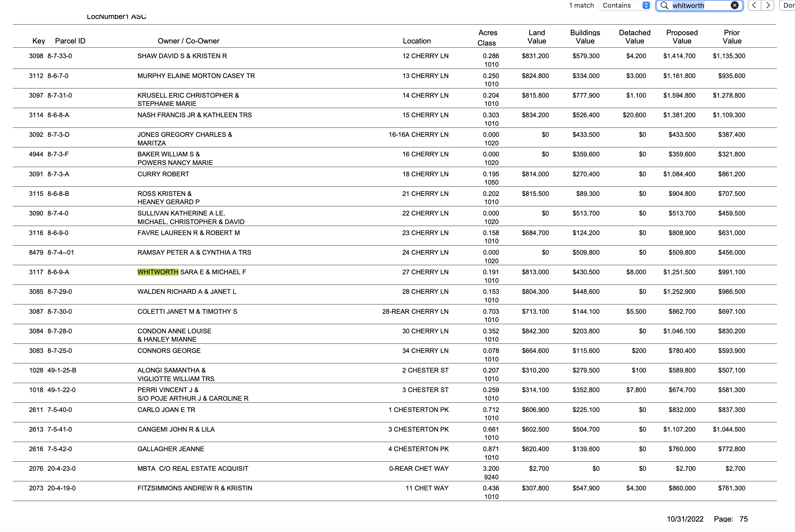Click the Done button
The height and width of the screenshot is (532, 795).
tap(788, 6)
